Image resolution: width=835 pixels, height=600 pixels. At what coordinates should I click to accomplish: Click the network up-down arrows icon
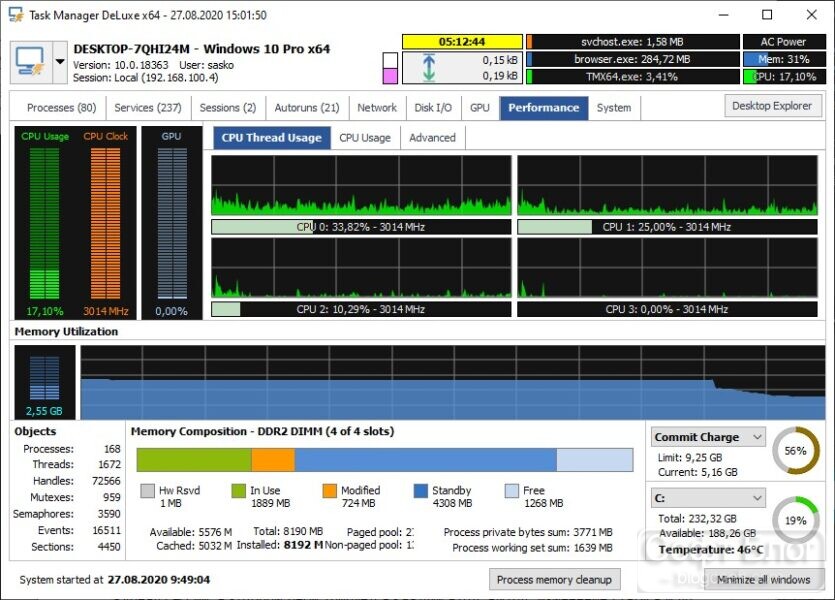(429, 68)
